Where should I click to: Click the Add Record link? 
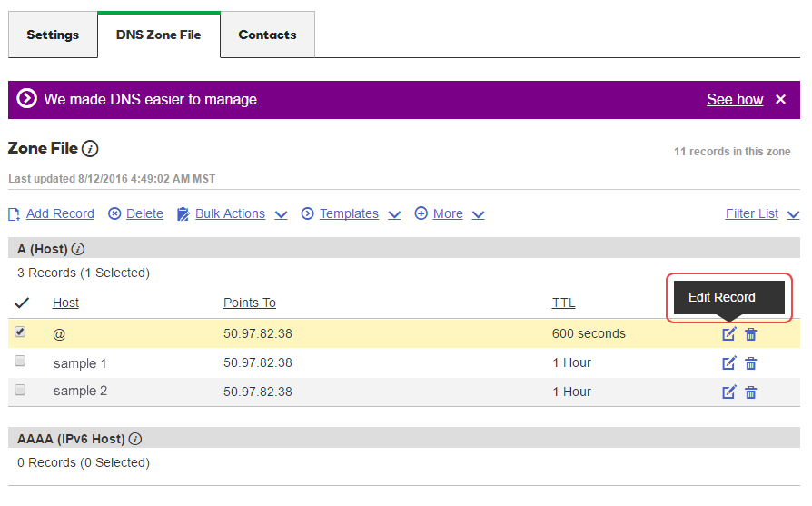[60, 214]
